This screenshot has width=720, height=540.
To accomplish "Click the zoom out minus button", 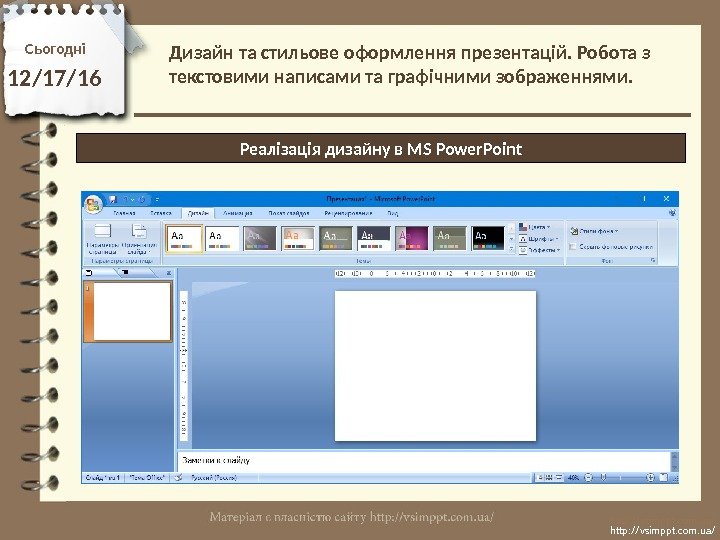I will [x=588, y=478].
